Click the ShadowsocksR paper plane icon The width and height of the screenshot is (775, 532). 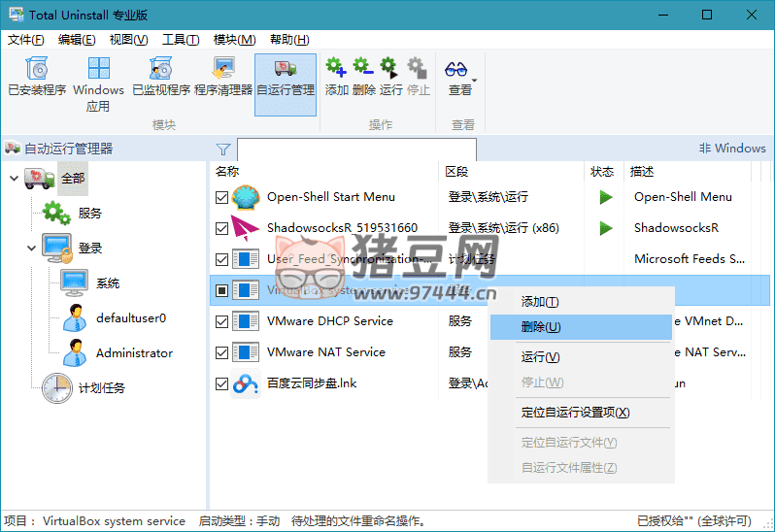tap(245, 228)
